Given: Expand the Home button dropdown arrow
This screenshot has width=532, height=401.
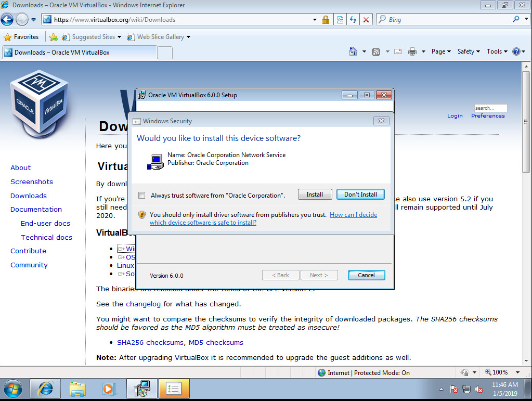Looking at the screenshot, I should (364, 51).
